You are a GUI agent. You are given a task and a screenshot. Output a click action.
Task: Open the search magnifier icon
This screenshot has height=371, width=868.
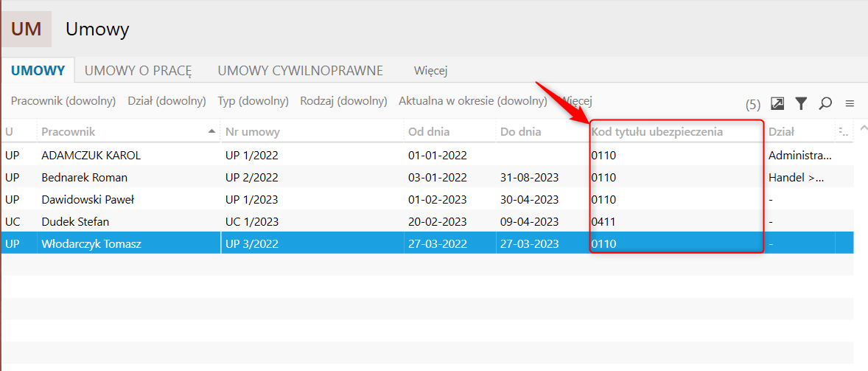tap(825, 103)
